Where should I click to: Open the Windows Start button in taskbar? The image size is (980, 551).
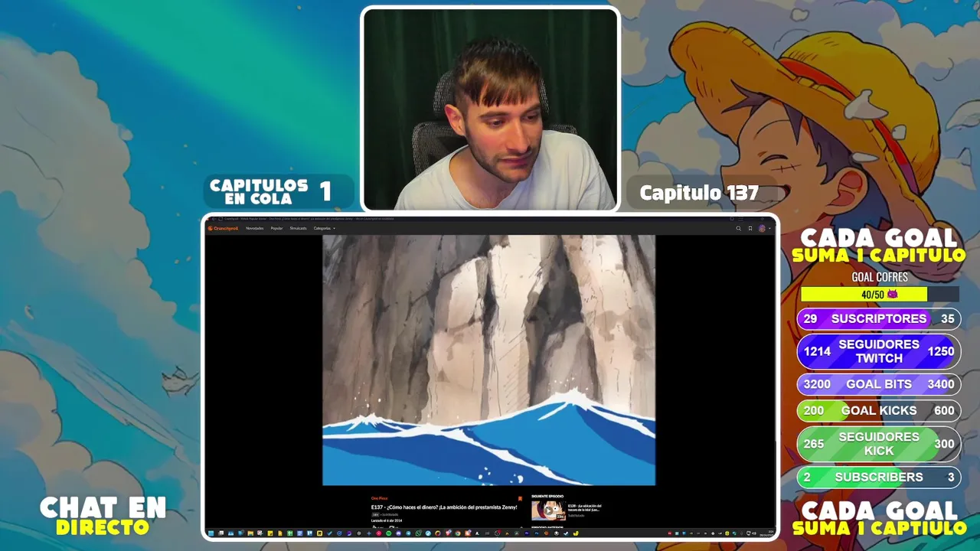(x=211, y=533)
